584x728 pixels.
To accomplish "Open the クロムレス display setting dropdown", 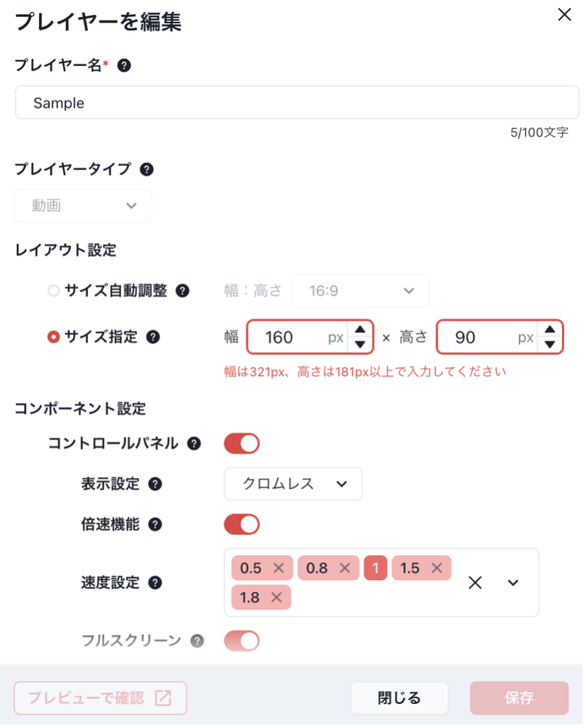I will [x=293, y=484].
